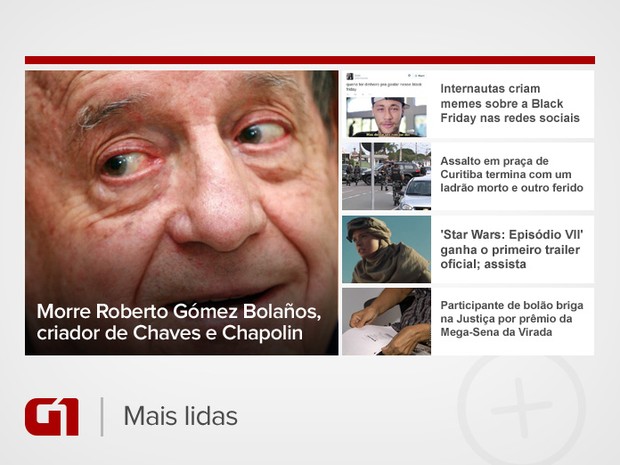Click the Star Wars trailer thumbnail
The image size is (620, 465).
pyautogui.click(x=386, y=249)
